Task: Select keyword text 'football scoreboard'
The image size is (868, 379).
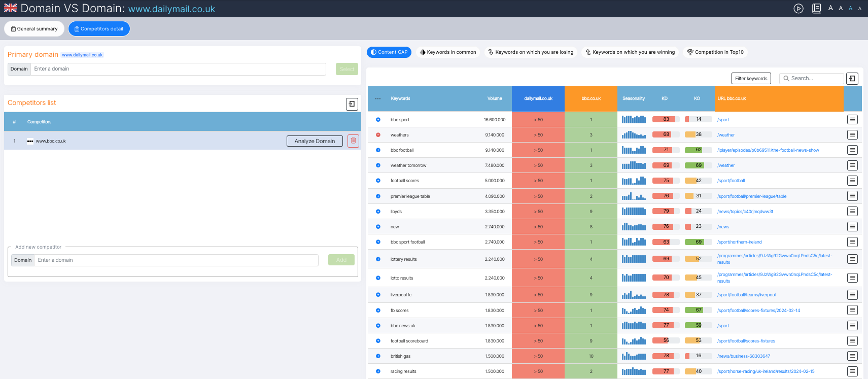Action: (x=409, y=341)
